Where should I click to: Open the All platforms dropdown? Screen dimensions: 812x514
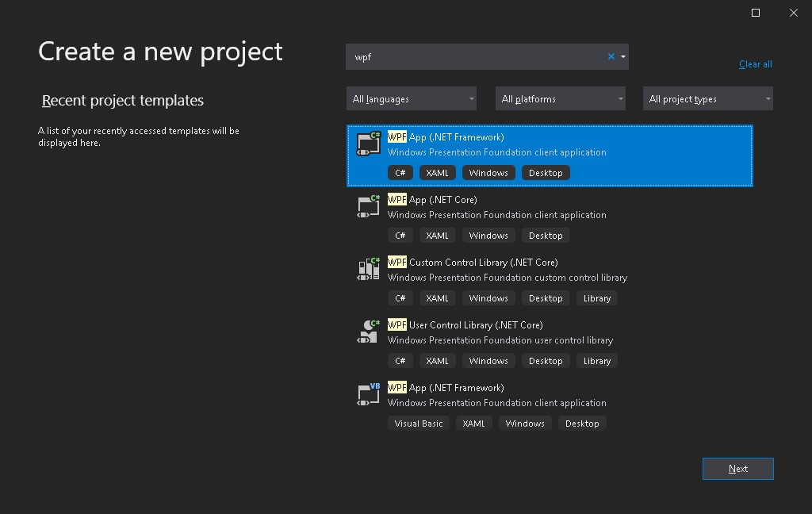(x=560, y=98)
